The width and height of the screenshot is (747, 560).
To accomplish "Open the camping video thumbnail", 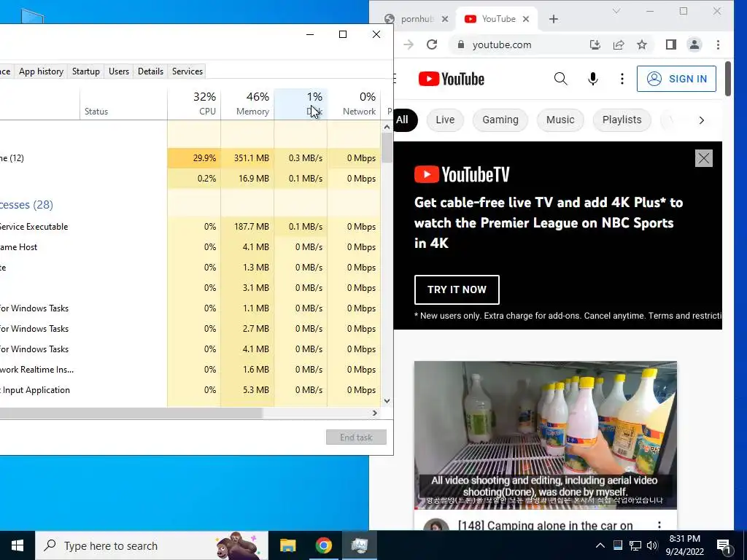I will click(545, 435).
